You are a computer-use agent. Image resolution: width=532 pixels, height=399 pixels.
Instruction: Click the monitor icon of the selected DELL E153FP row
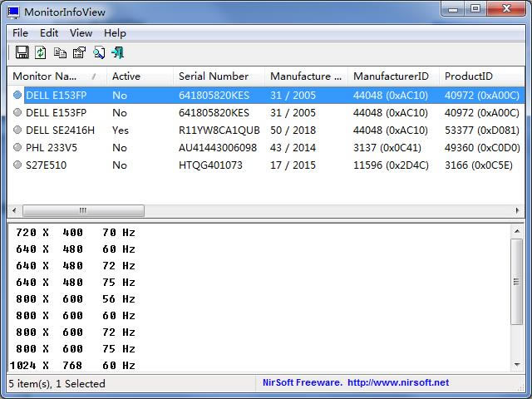point(17,95)
